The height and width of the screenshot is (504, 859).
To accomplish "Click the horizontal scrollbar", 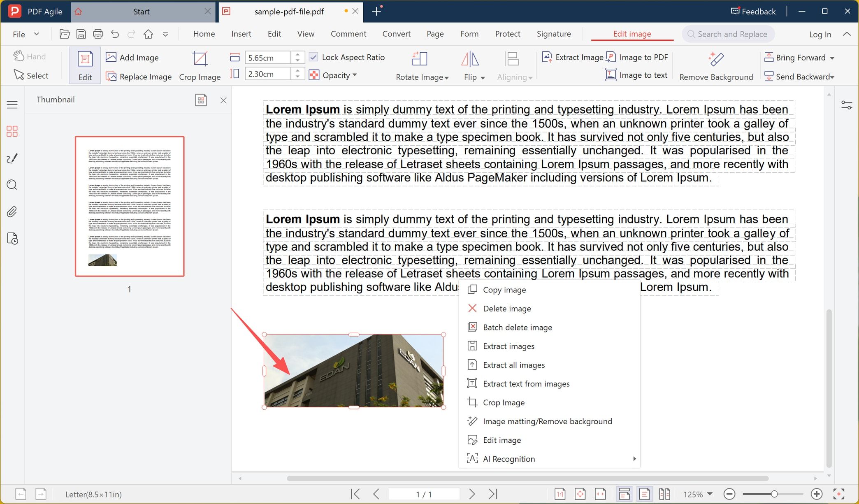I will (x=527, y=478).
